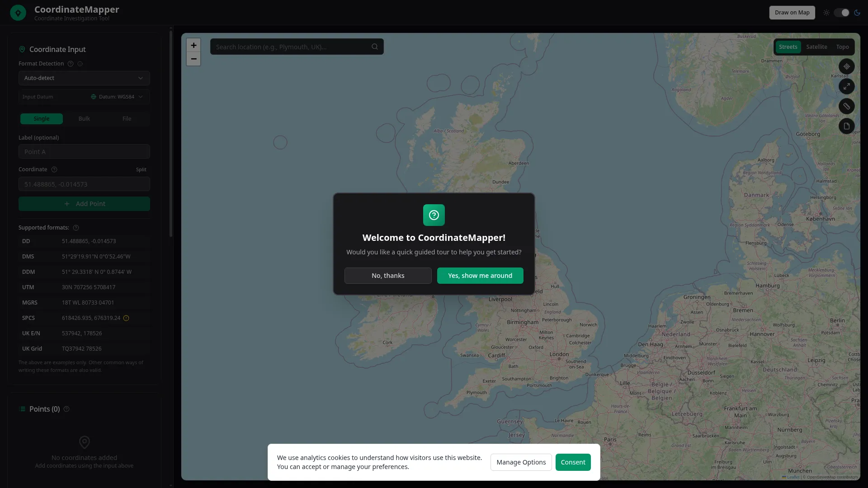
Task: Click the left panel vertical scrollbar
Action: point(171,133)
